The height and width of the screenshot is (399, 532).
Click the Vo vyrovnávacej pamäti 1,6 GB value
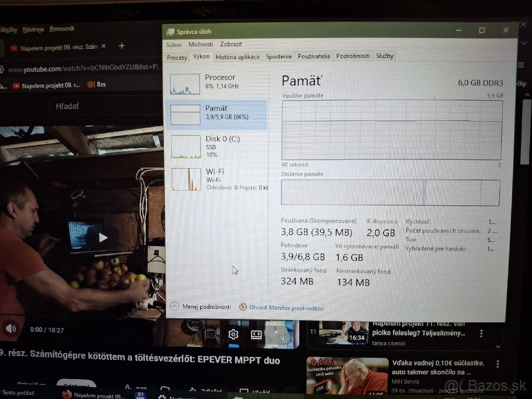point(349,257)
